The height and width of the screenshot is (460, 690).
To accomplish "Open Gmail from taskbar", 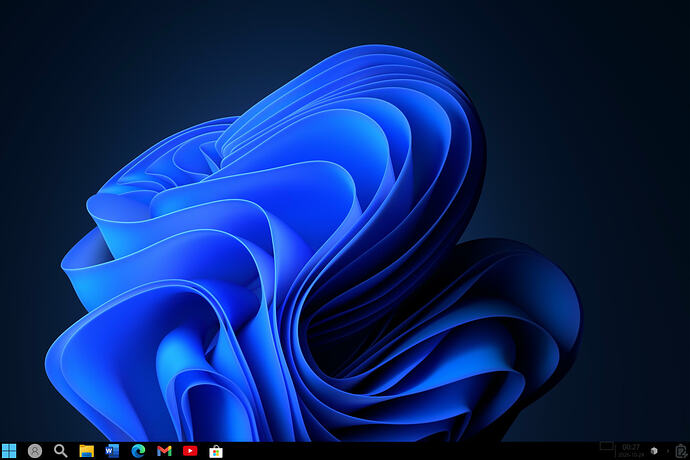I will tap(164, 451).
